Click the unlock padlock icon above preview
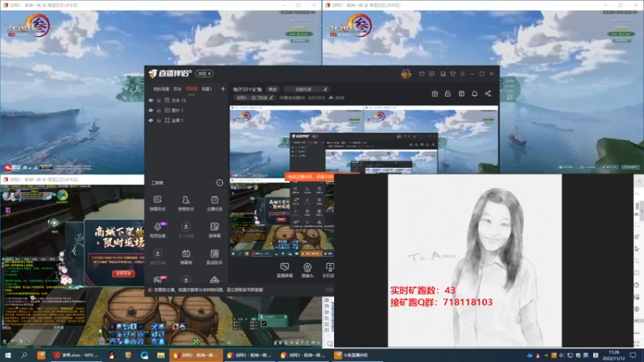 [x=448, y=93]
